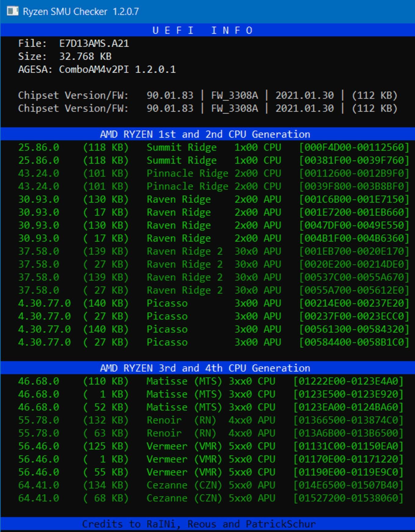Click the 'AMD RYZEN 3rd and 4th CPU Generation' header

[x=205, y=368]
